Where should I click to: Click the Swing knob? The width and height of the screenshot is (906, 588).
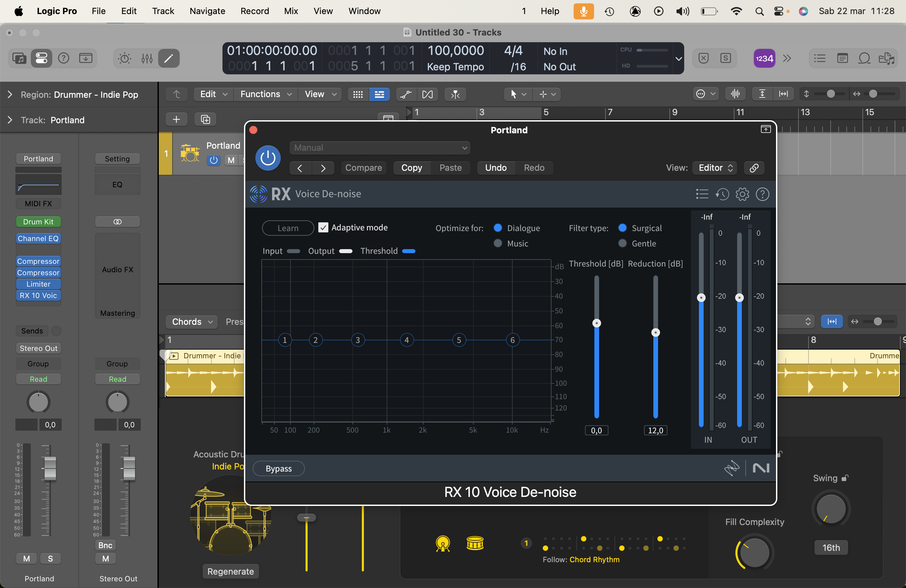(831, 509)
